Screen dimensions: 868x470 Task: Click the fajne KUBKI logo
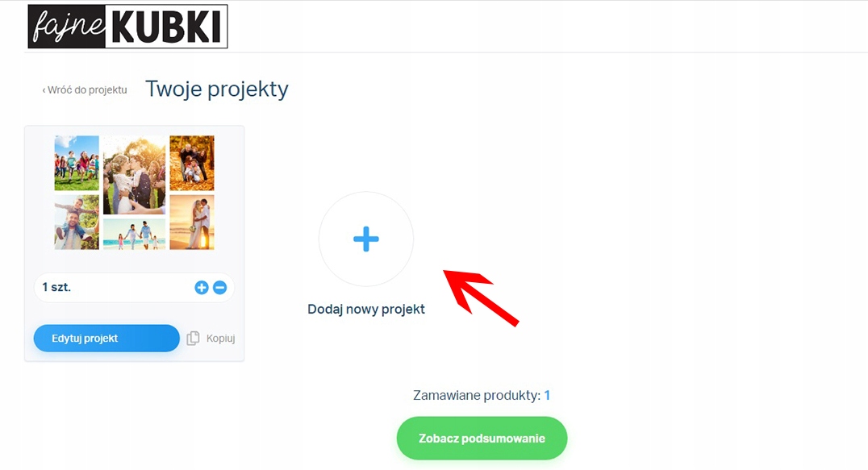point(127,27)
